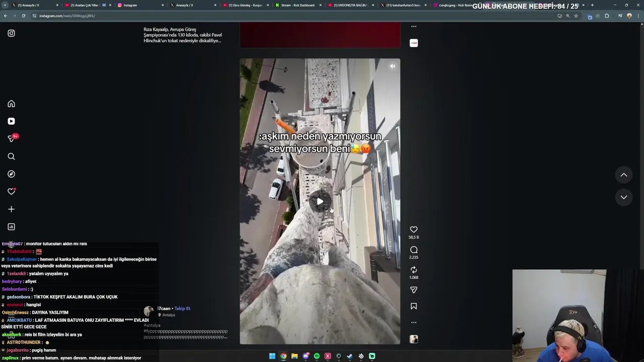The image size is (644, 362).
Task: Toggle reel sound with speaker icon
Action: [392, 66]
